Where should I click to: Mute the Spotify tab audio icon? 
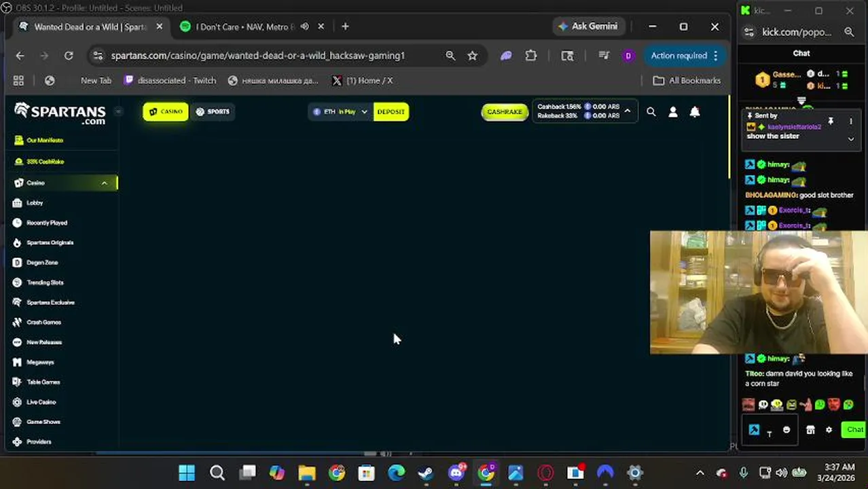pyautogui.click(x=304, y=26)
